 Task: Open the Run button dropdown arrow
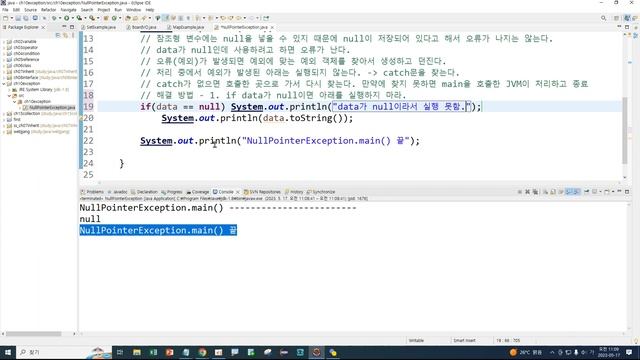click(x=73, y=18)
